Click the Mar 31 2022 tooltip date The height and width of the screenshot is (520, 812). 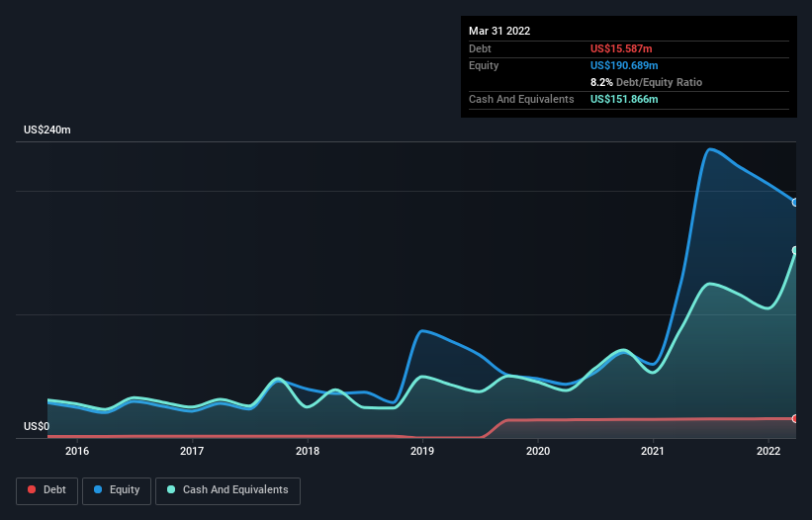click(x=499, y=31)
